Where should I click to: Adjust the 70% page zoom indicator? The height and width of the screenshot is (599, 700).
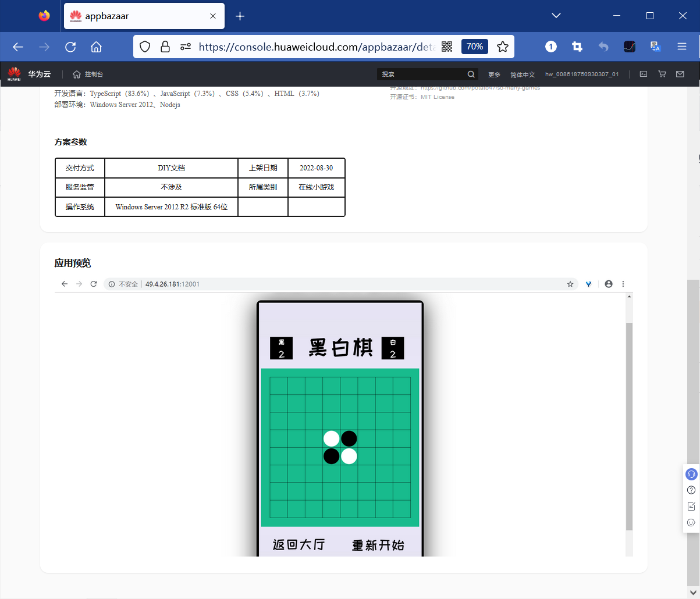pyautogui.click(x=474, y=47)
